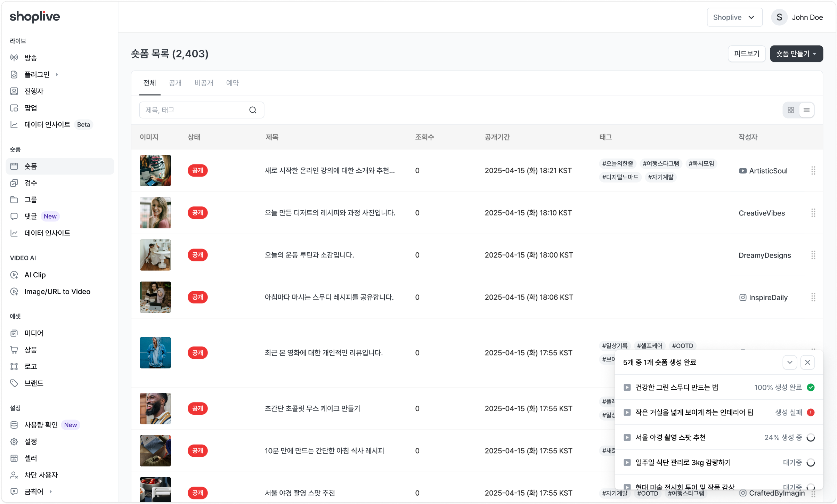Click title 10분 만에 만드는 간단한 아침 식사 레시피
This screenshot has width=837, height=504.
pyautogui.click(x=324, y=451)
